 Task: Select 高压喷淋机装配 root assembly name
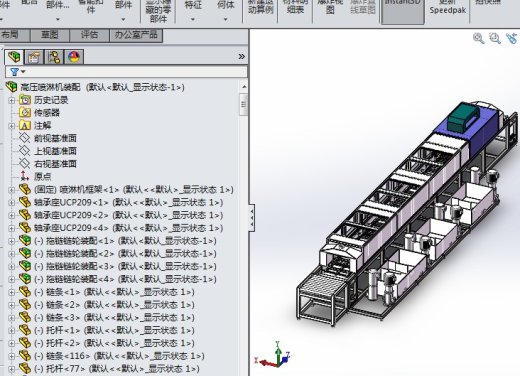50,87
